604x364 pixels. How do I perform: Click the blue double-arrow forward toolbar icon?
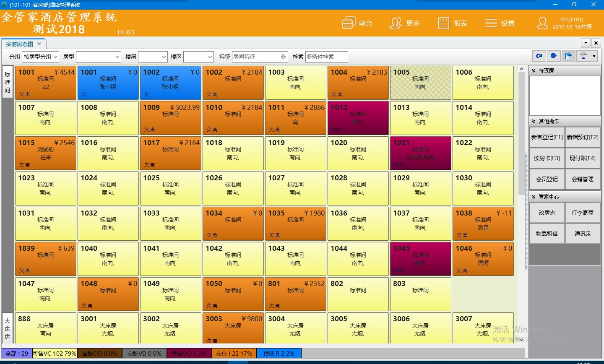tap(554, 56)
